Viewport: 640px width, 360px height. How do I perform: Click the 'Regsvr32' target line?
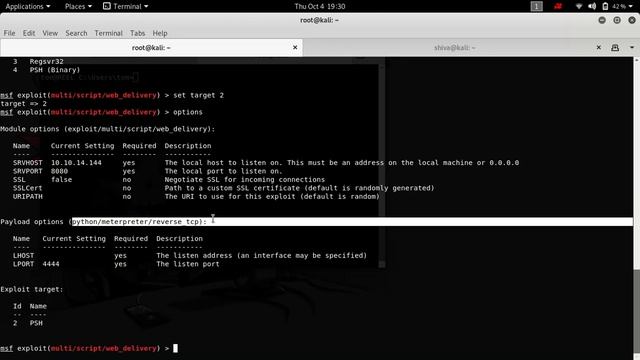point(46,61)
